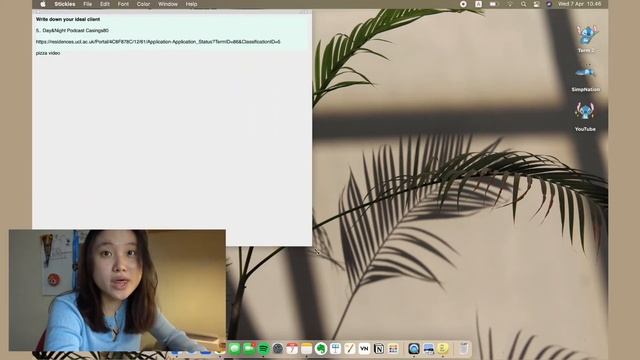Screen dimensions: 640x360
Task: Click the date and time display
Action: pos(579,4)
